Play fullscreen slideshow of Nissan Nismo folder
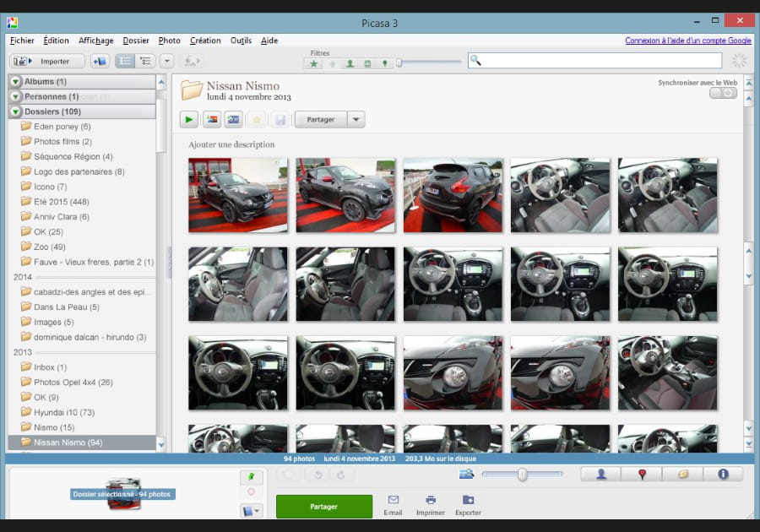The height and width of the screenshot is (532, 760). tap(189, 119)
